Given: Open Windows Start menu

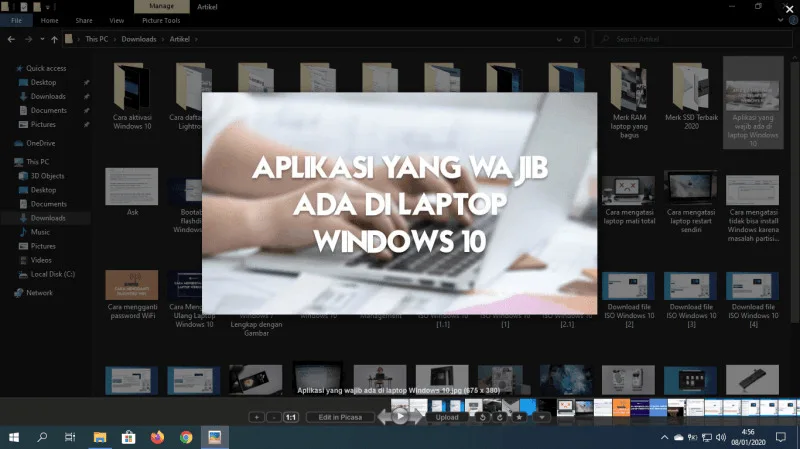Looking at the screenshot, I should (x=14, y=437).
